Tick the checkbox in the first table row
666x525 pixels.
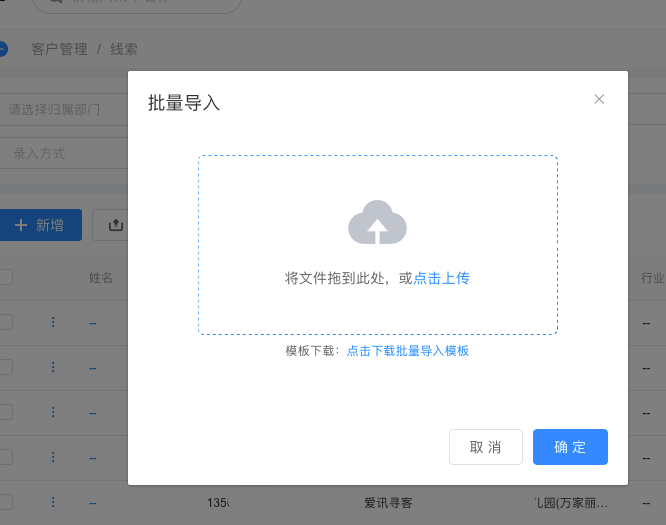point(5,322)
